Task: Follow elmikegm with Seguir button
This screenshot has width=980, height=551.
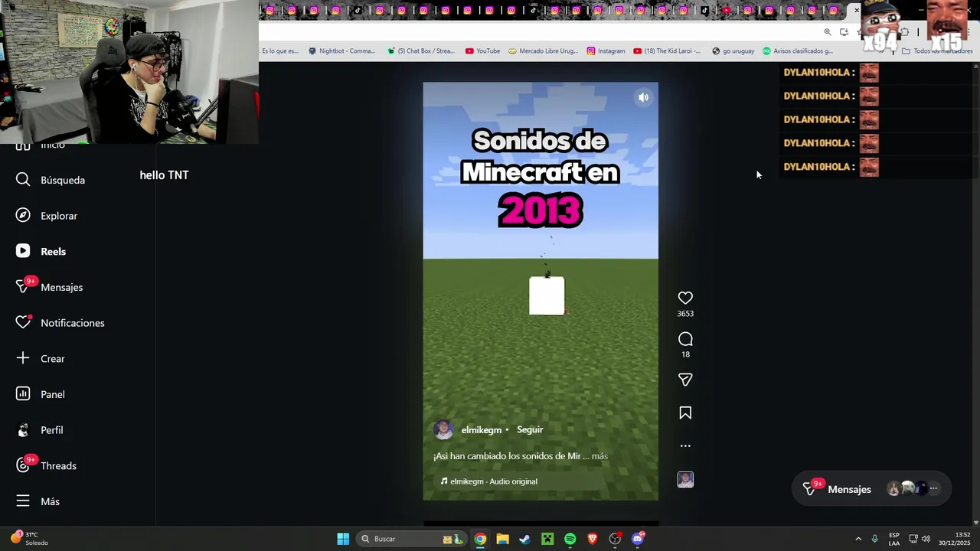Action: [x=530, y=430]
